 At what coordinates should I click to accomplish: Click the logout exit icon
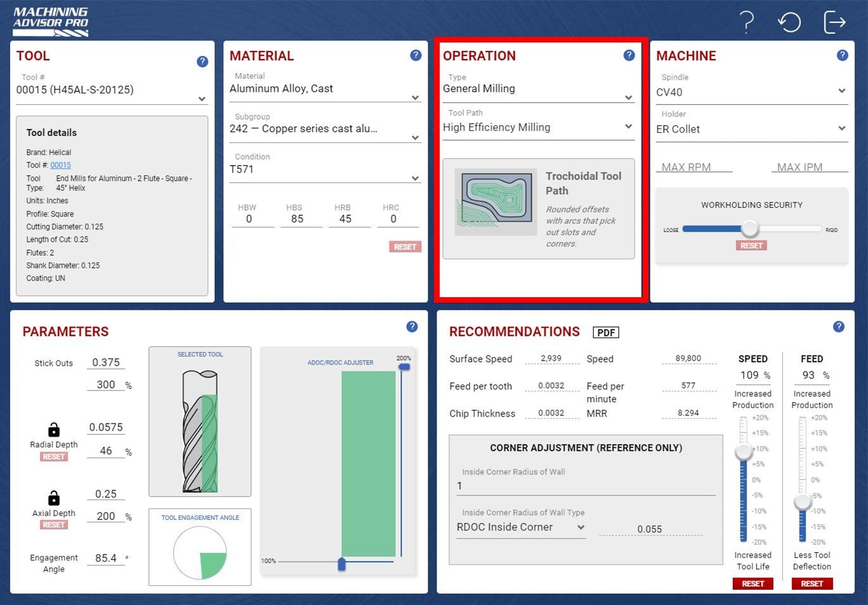(834, 22)
